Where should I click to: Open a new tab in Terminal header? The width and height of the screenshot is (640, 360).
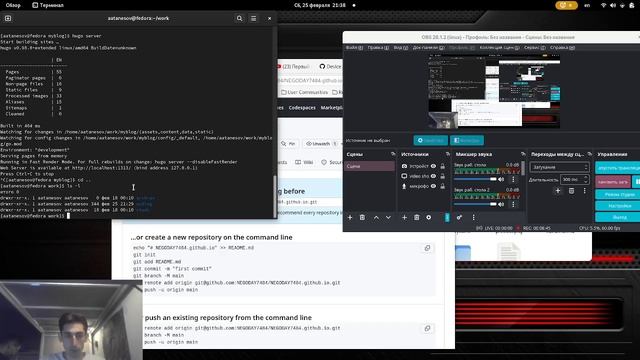(x=8, y=18)
